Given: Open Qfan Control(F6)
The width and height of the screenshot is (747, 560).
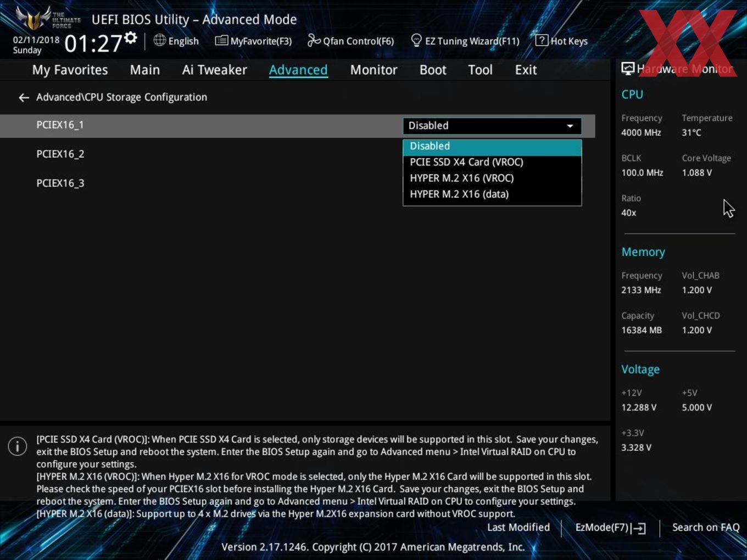Looking at the screenshot, I should (350, 41).
